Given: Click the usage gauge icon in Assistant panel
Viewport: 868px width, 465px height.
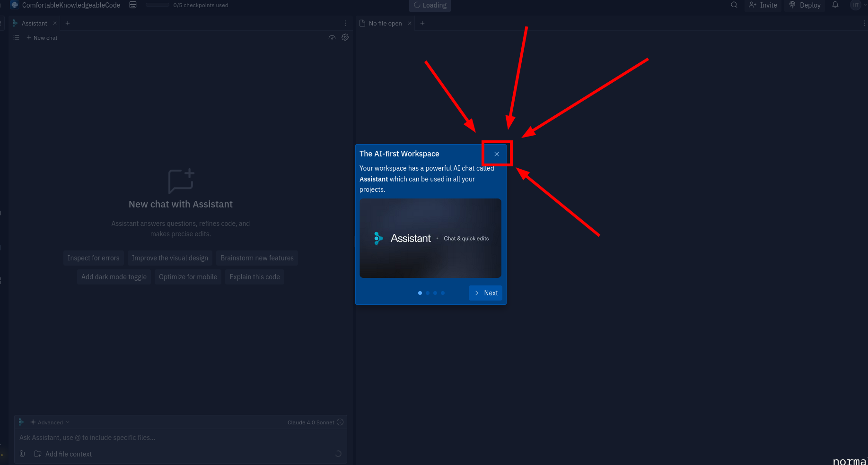Looking at the screenshot, I should pos(332,38).
